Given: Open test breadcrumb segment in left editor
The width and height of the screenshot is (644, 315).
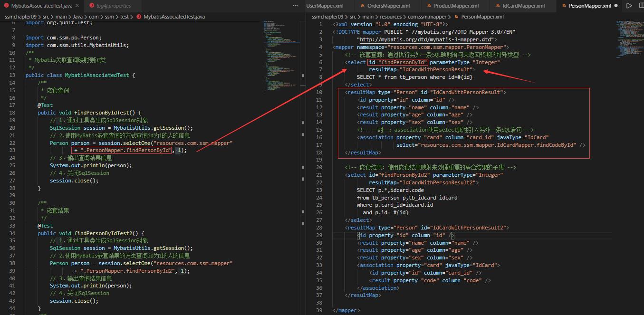Looking at the screenshot, I should coord(125,17).
